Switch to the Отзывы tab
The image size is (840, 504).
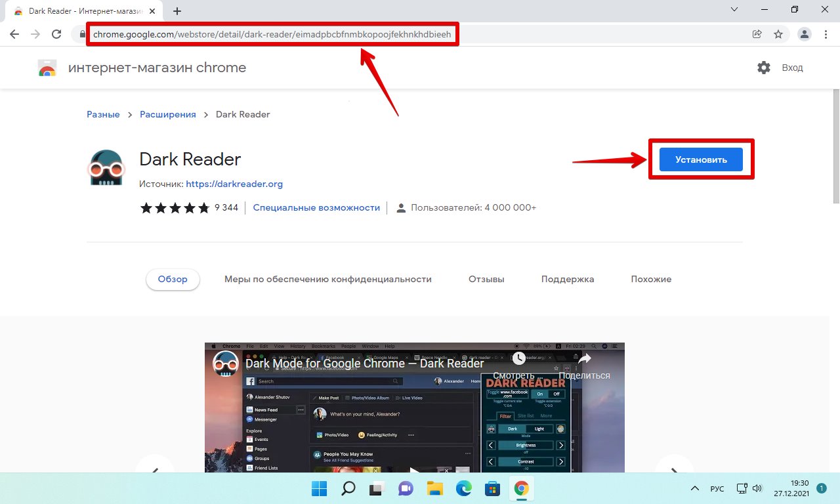(486, 279)
